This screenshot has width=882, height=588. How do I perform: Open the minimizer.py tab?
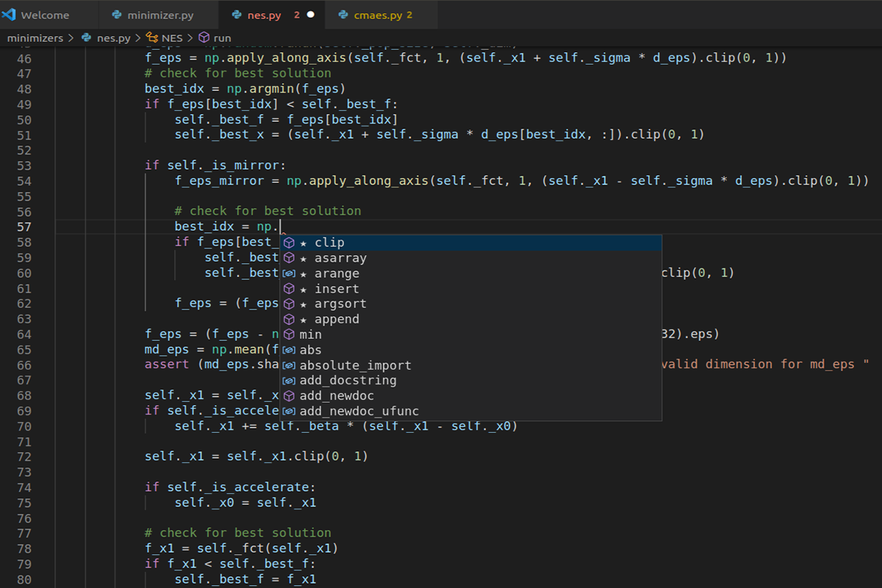click(x=160, y=15)
